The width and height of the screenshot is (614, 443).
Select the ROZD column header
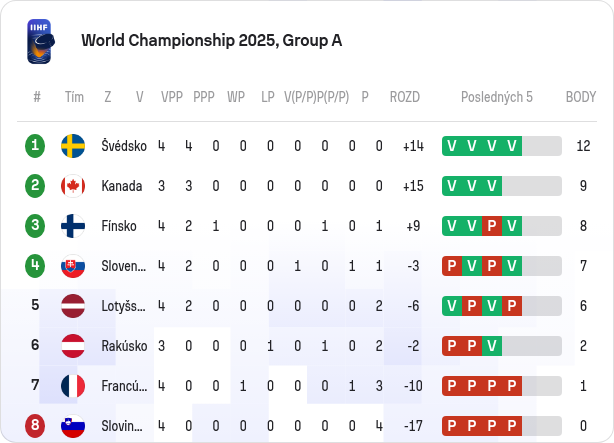coord(405,97)
